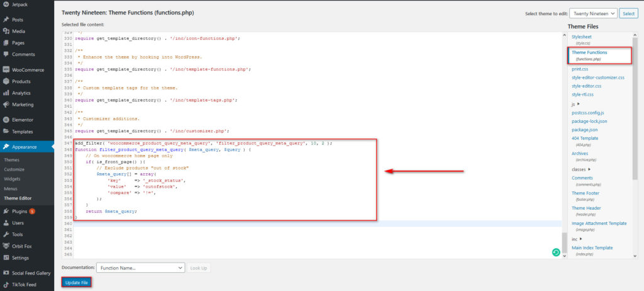Open the Widgets submenu item
Image resolution: width=644 pixels, height=291 pixels.
(x=12, y=179)
